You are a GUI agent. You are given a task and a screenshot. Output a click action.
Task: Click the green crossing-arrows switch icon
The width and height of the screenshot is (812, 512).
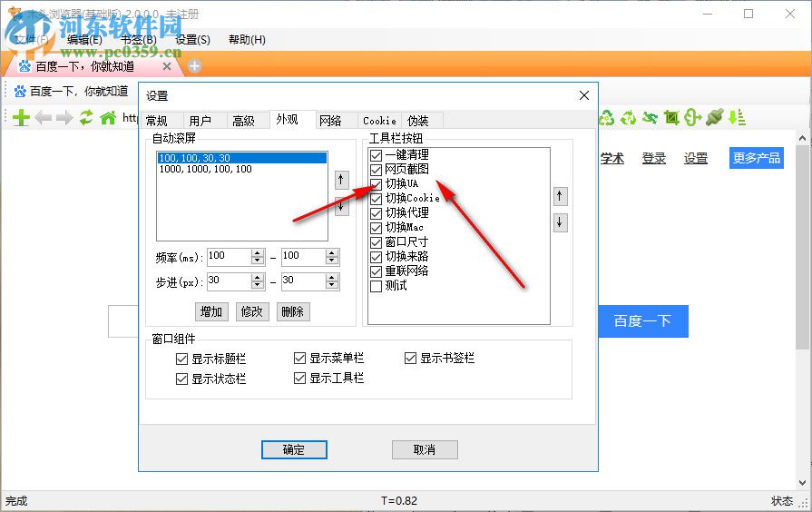point(650,118)
